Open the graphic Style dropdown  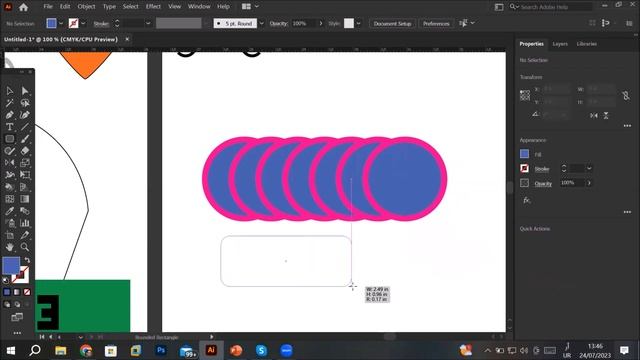click(x=358, y=24)
